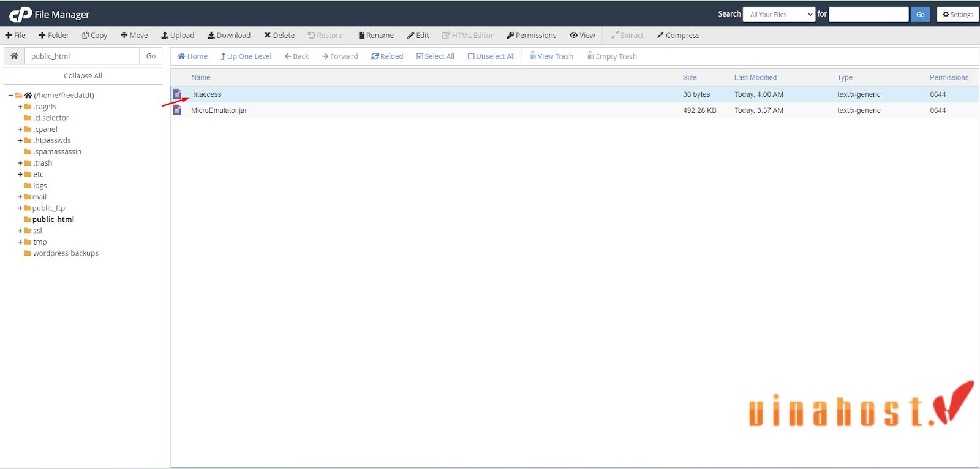The height and width of the screenshot is (469, 980).
Task: Click the Back navigation link
Action: [296, 56]
